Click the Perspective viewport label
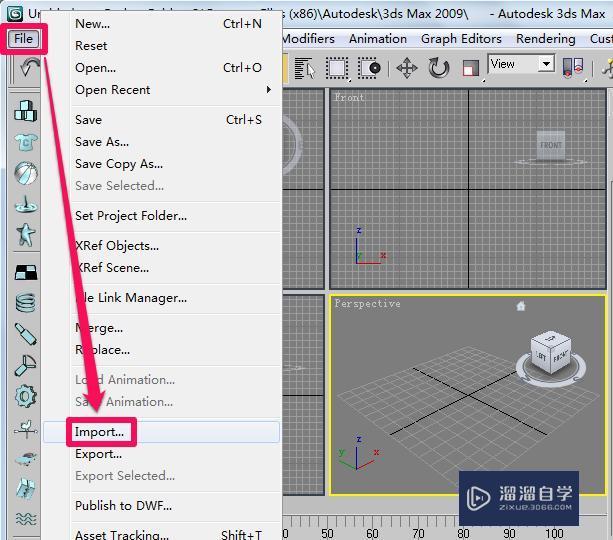The height and width of the screenshot is (540, 613). (x=367, y=303)
